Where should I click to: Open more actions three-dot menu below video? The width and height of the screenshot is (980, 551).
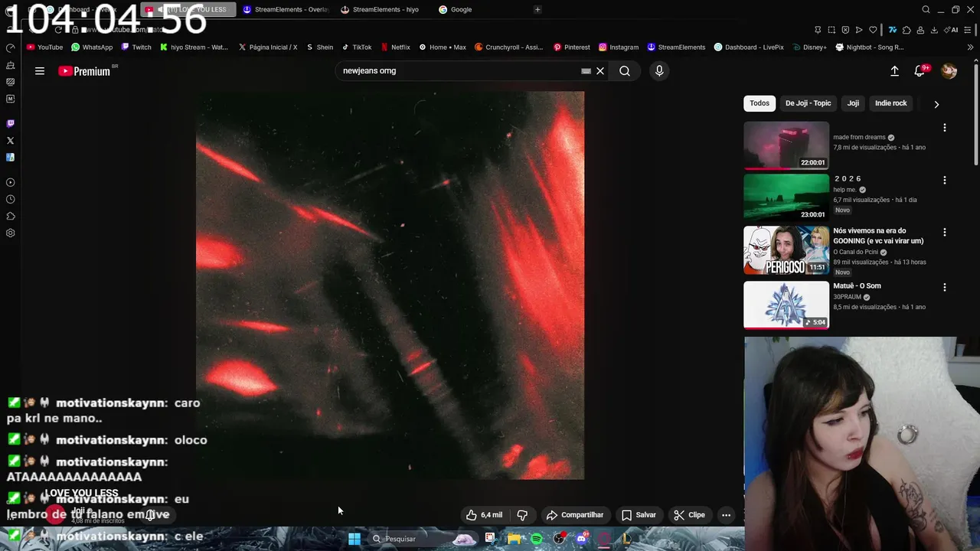coord(726,515)
